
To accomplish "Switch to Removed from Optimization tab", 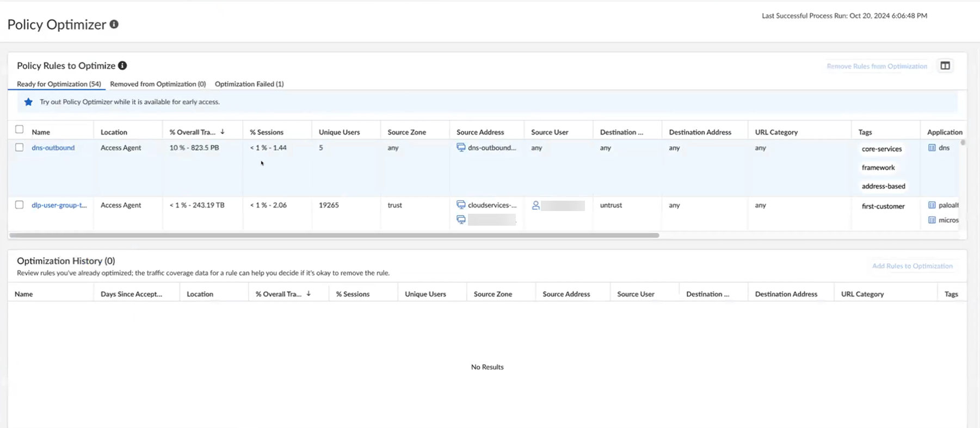I will [x=158, y=84].
